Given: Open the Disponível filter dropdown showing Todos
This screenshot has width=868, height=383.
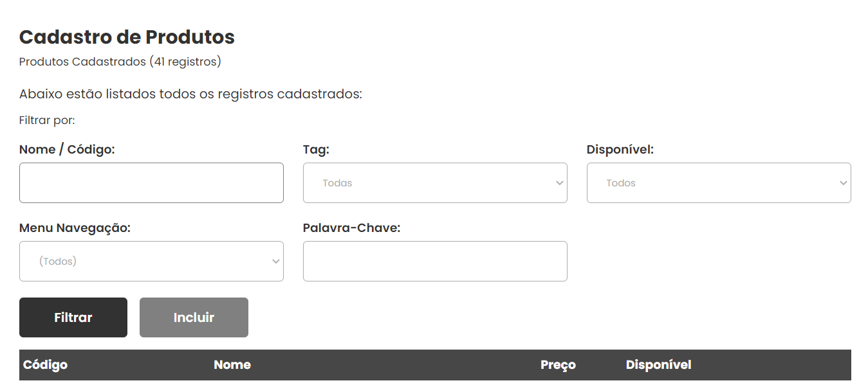Looking at the screenshot, I should pos(719,183).
